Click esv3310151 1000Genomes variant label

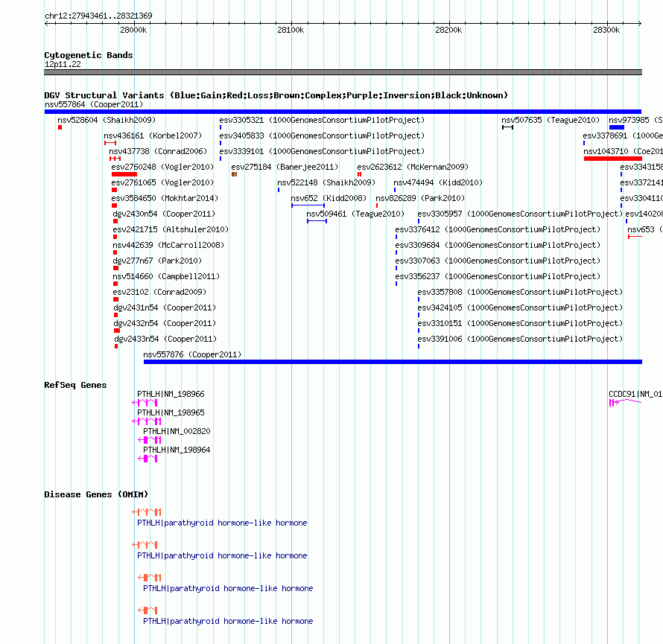pyautogui.click(x=520, y=323)
